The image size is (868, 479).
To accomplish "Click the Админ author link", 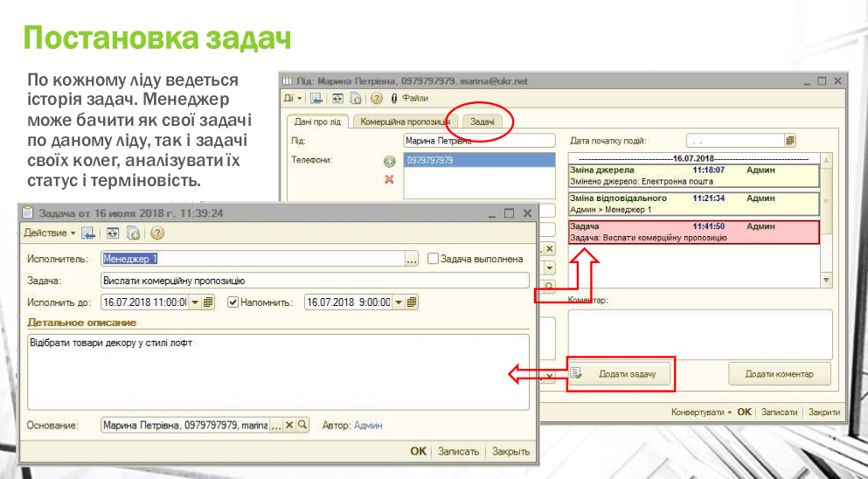I will tap(368, 426).
